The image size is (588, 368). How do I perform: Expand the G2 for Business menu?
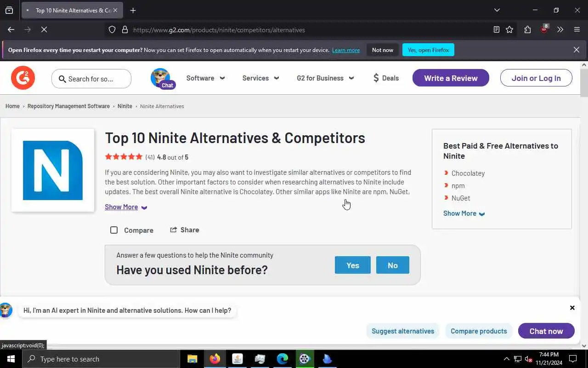[325, 78]
